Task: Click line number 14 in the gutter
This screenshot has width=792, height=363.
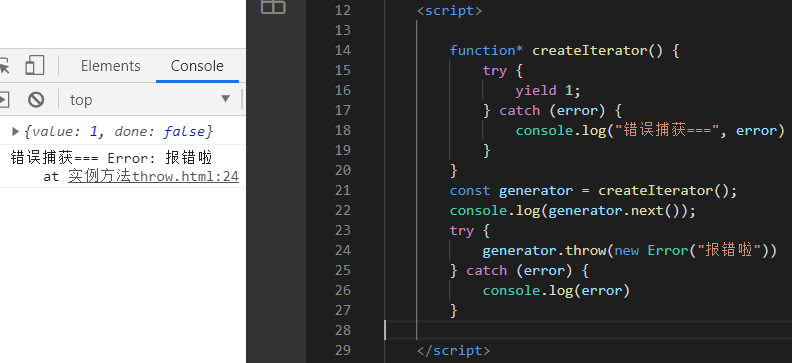Action: click(342, 50)
